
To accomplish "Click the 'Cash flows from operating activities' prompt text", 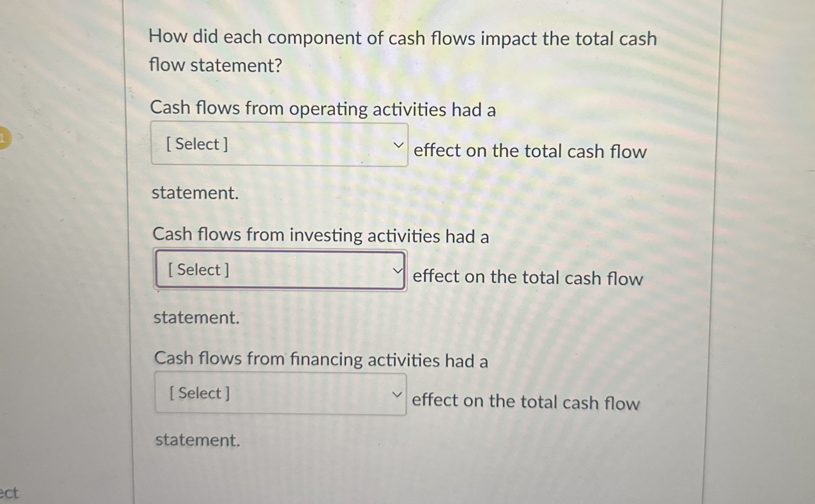I will [323, 108].
